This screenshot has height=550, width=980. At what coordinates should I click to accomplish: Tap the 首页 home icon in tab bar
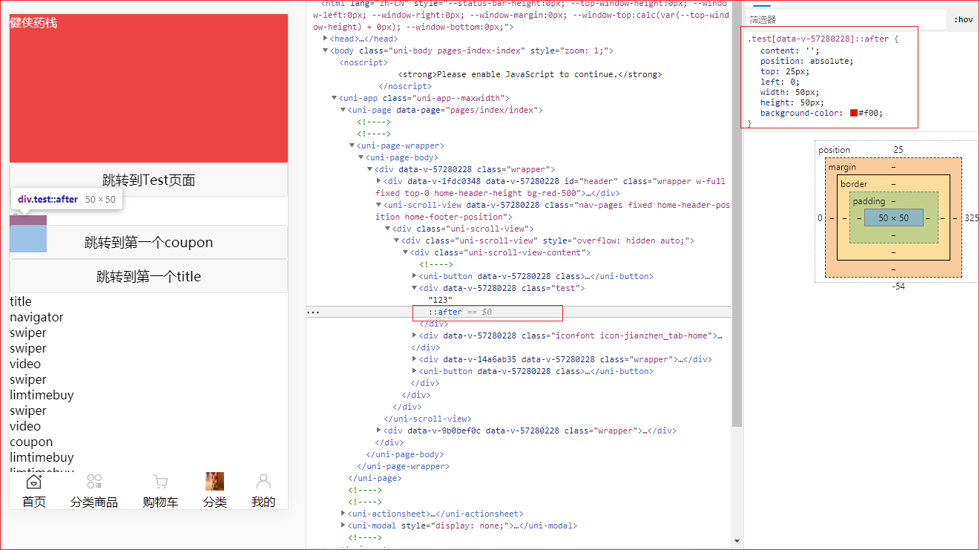click(33, 482)
